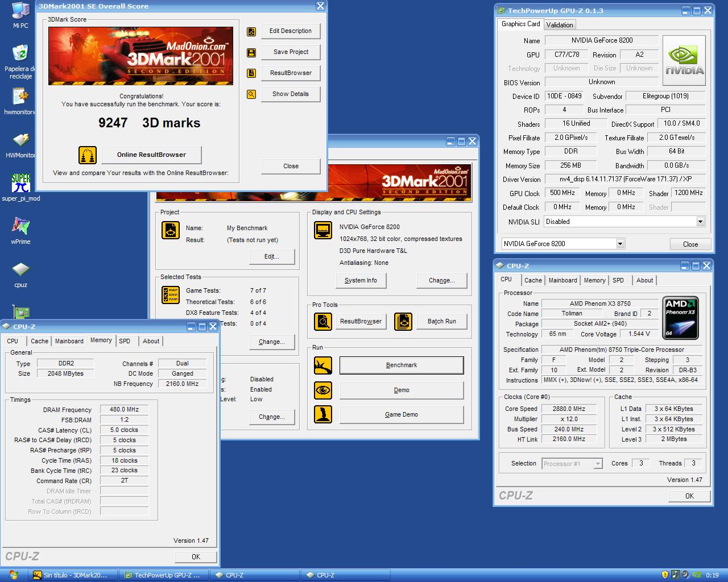Switch to Sin título - 3DMark2001 taskbar item
The width and height of the screenshot is (728, 582).
point(74,575)
